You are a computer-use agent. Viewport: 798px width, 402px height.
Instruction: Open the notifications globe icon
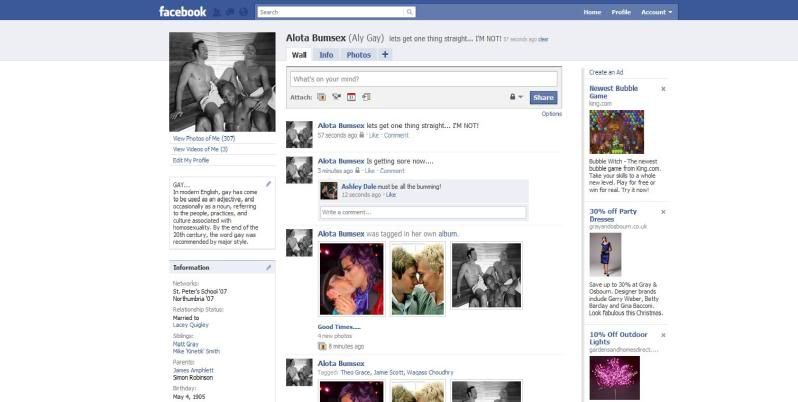point(243,12)
